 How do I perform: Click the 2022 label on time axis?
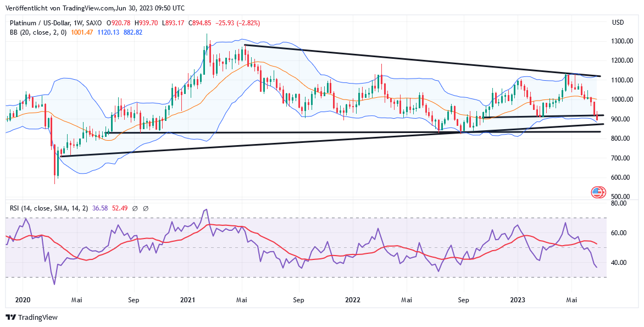[x=352, y=300]
